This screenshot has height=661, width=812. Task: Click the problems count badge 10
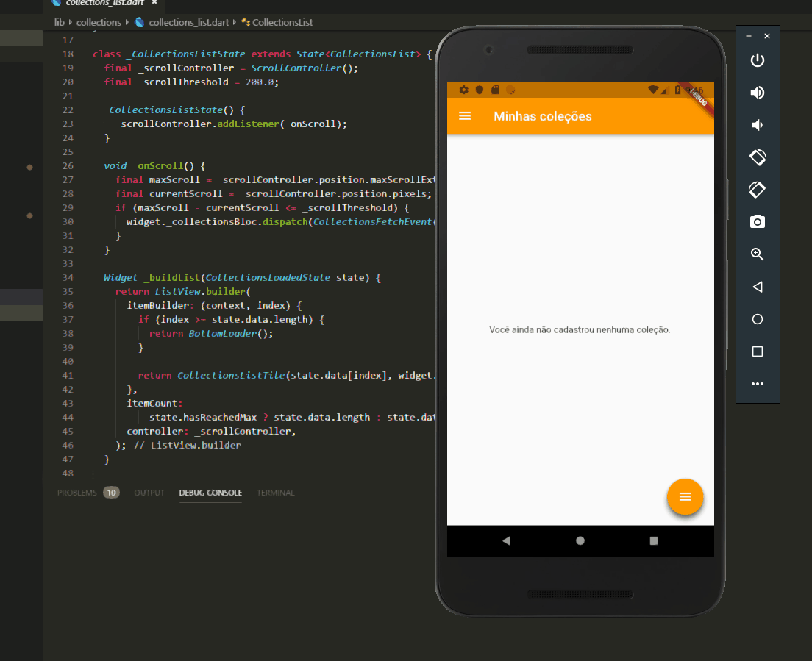(111, 492)
